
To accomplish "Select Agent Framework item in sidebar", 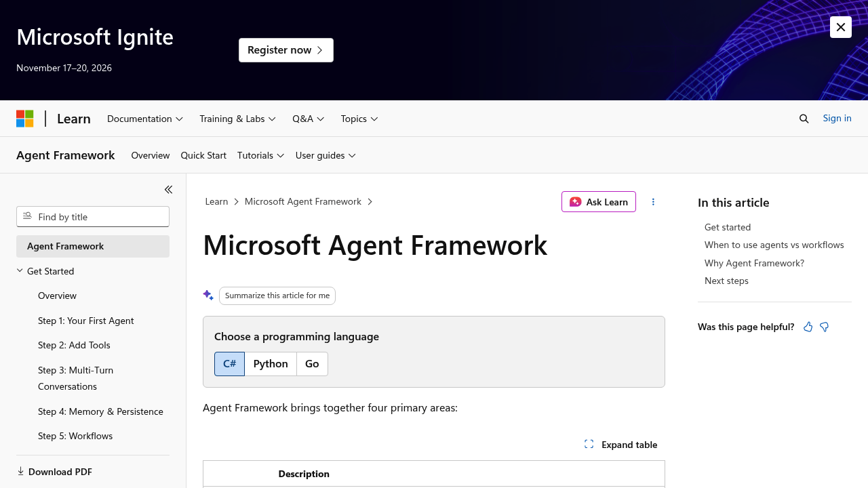I will pyautogui.click(x=93, y=246).
